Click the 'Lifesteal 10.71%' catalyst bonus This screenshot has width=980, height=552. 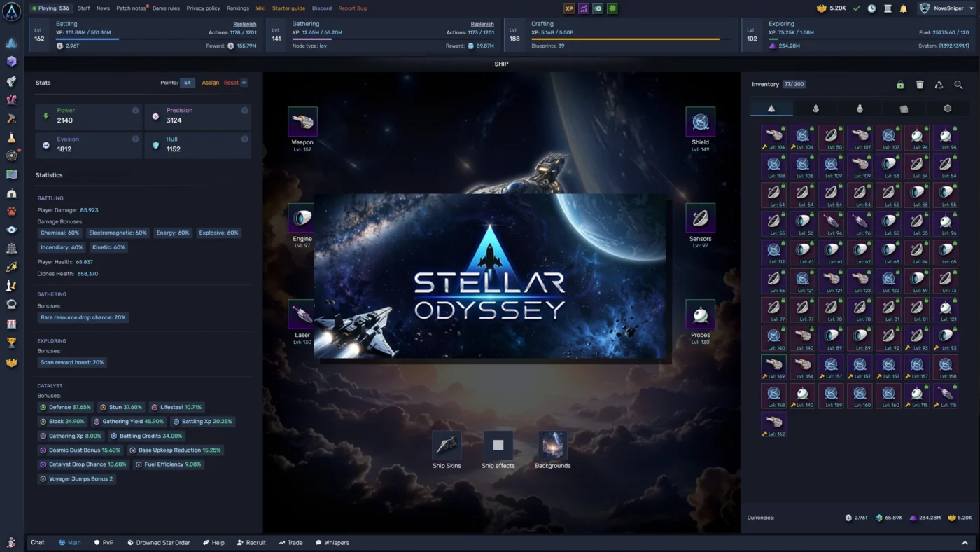[x=176, y=407]
